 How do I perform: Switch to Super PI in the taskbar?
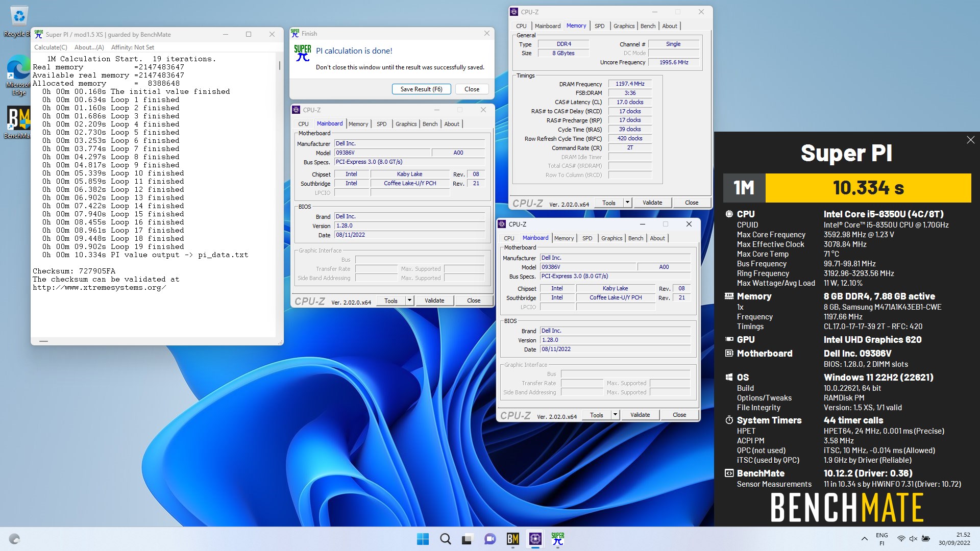click(x=557, y=539)
